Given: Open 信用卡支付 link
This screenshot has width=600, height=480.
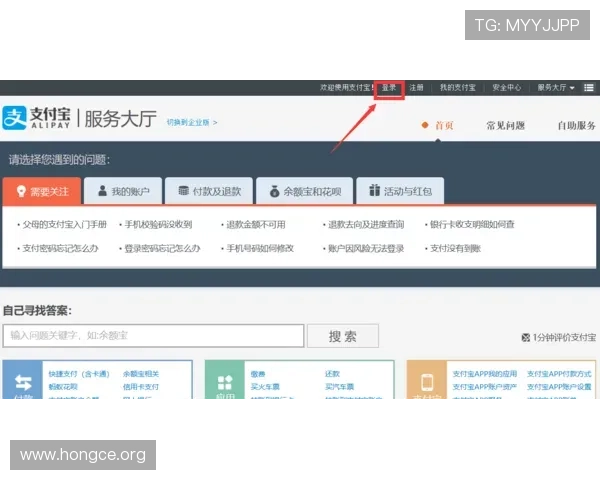Looking at the screenshot, I should coord(141,387).
